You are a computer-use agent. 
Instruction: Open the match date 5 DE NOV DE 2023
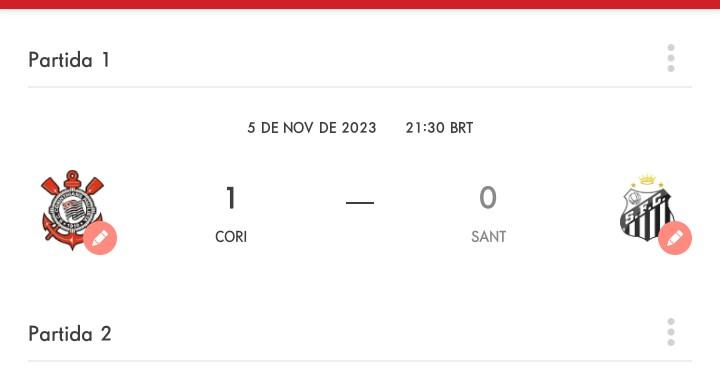(x=312, y=128)
